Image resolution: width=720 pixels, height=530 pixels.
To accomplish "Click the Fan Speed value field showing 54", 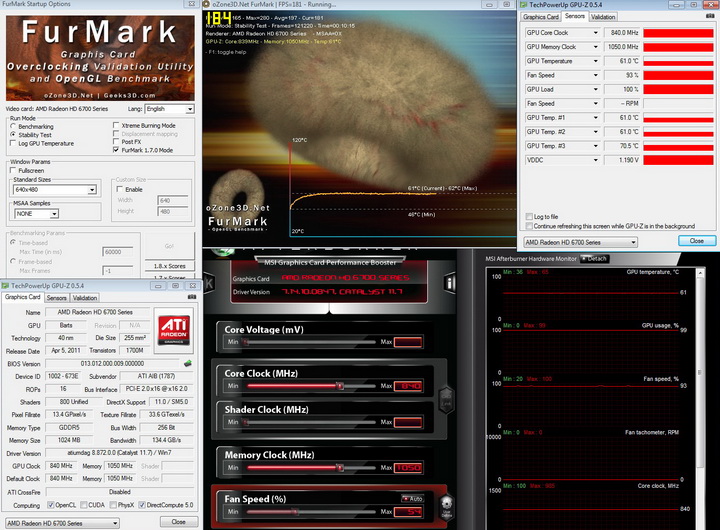I will [x=408, y=512].
